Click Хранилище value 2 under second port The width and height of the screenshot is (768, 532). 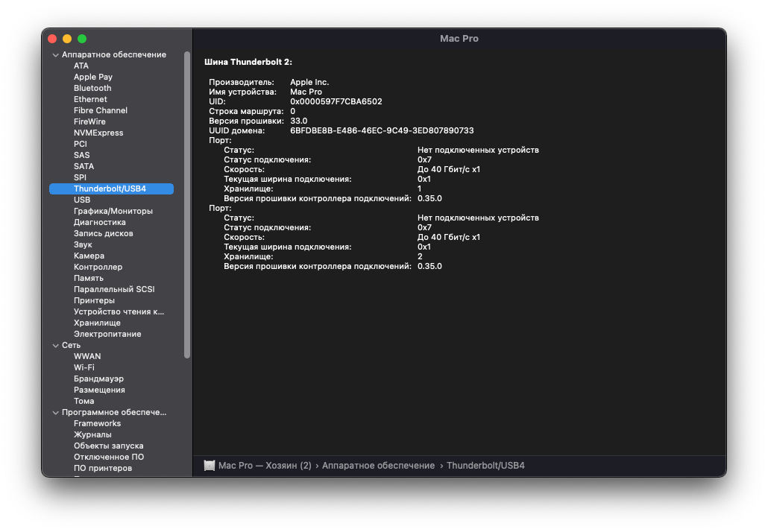click(x=420, y=256)
